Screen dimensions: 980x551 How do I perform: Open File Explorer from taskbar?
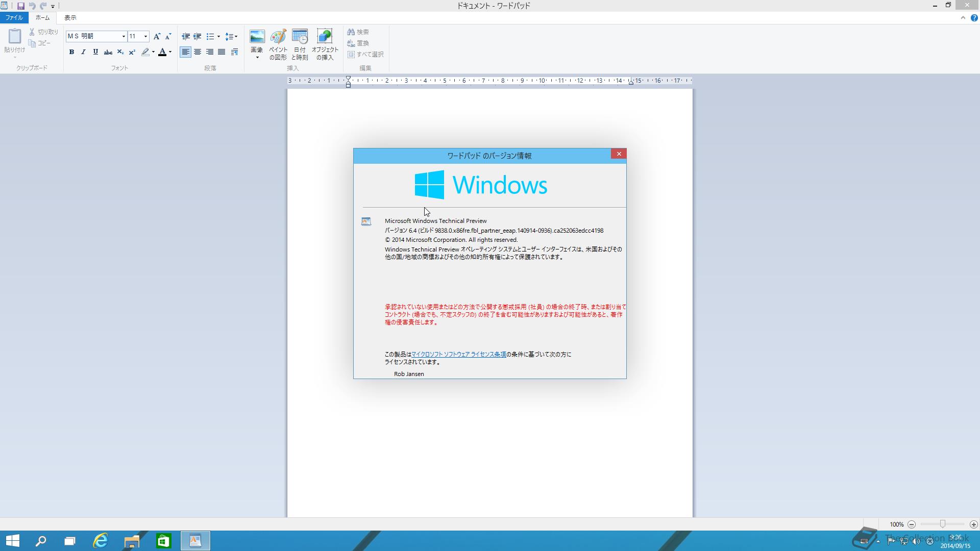tap(132, 541)
